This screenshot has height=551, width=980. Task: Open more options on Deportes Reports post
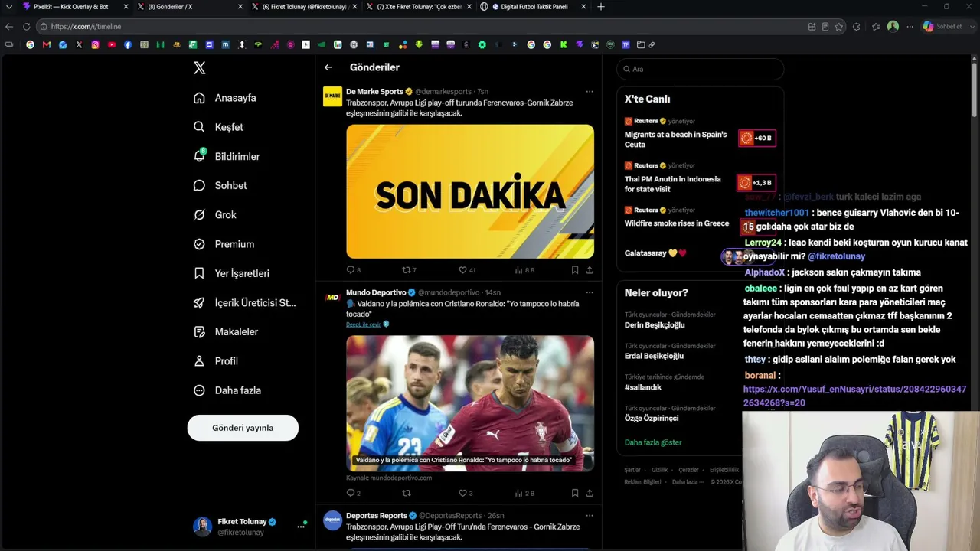point(590,516)
